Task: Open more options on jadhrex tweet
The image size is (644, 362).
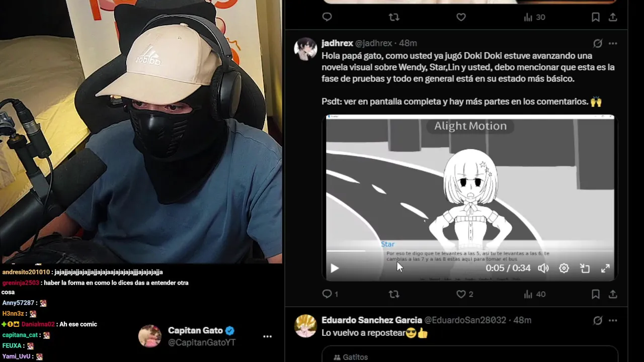Action: click(x=613, y=44)
